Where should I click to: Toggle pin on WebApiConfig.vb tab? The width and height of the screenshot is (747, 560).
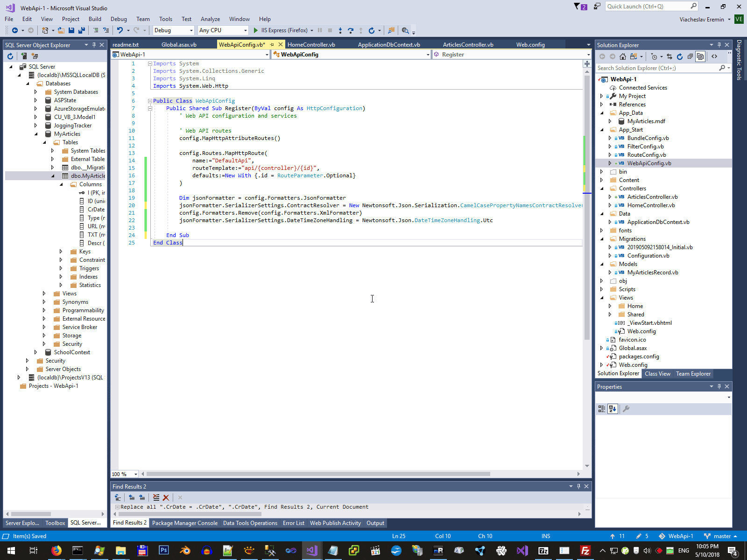tap(272, 45)
